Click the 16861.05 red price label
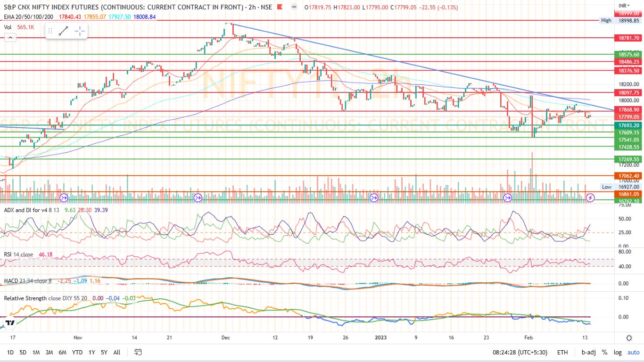 tap(628, 194)
